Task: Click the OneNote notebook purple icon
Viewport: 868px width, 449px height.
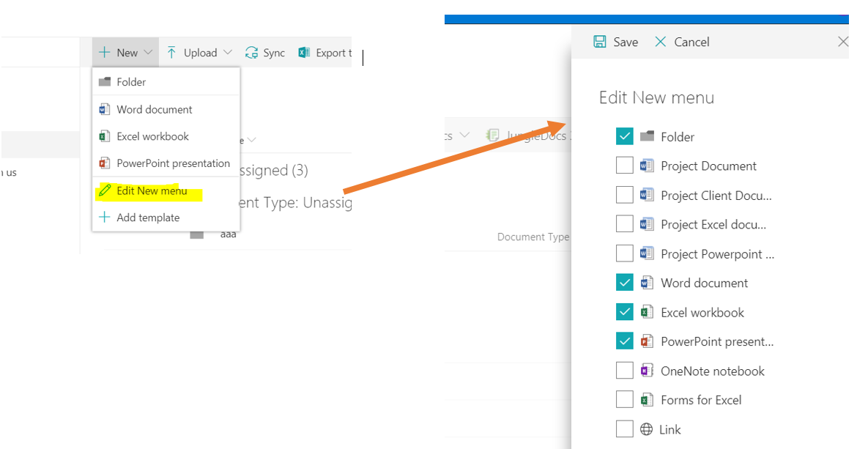Action: coord(647,371)
